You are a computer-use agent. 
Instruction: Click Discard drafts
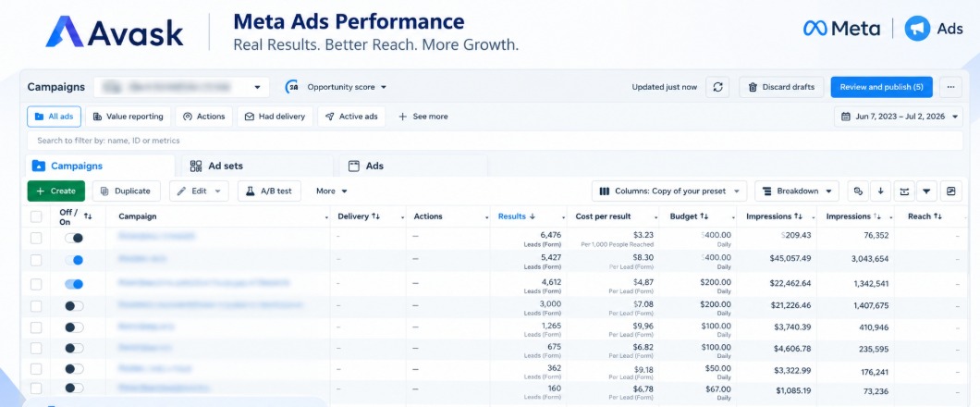[781, 87]
